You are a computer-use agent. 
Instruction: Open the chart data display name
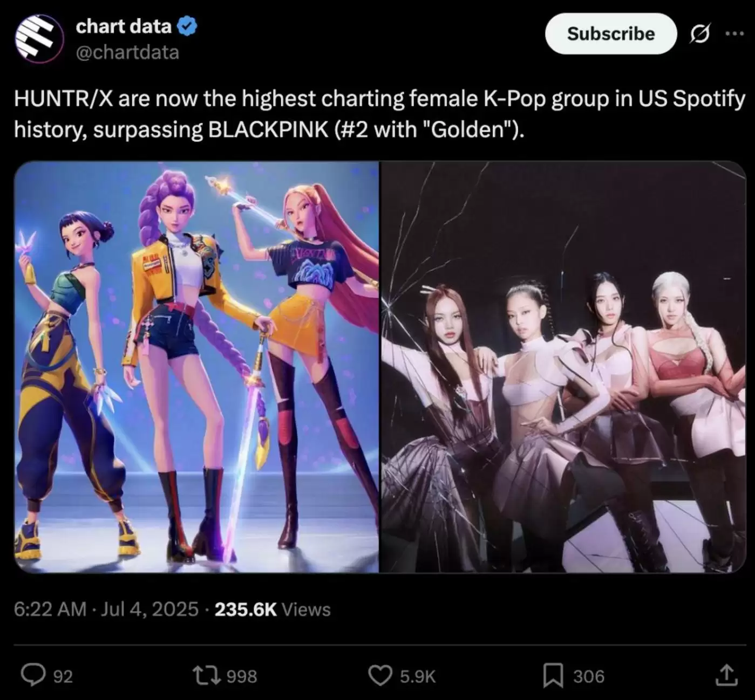(x=124, y=26)
